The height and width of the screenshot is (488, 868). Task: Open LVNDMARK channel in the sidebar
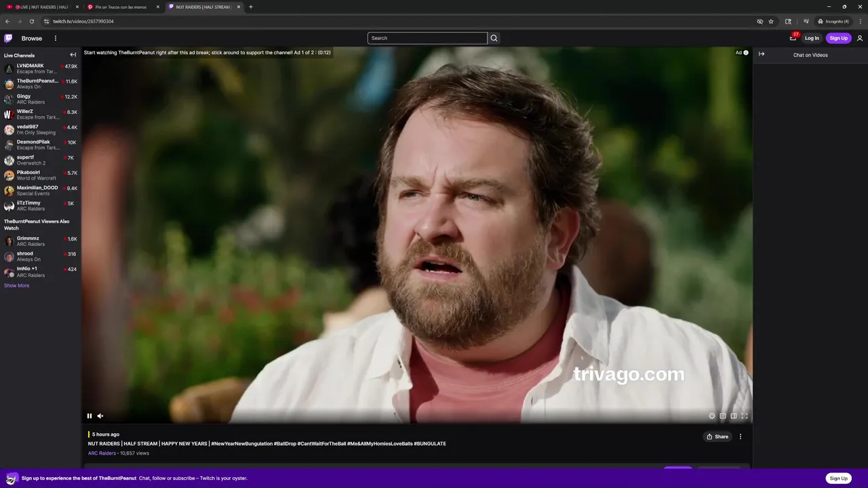pyautogui.click(x=41, y=68)
